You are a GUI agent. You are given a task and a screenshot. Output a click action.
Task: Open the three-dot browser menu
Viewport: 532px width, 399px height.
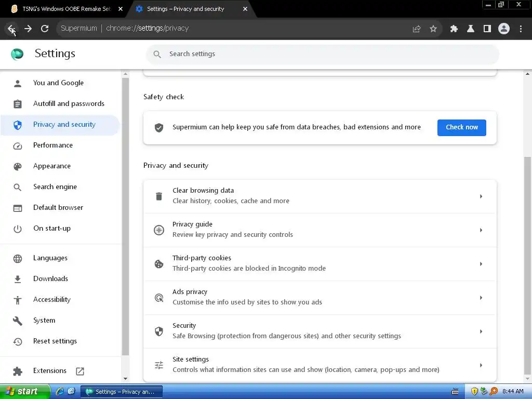[x=521, y=29]
